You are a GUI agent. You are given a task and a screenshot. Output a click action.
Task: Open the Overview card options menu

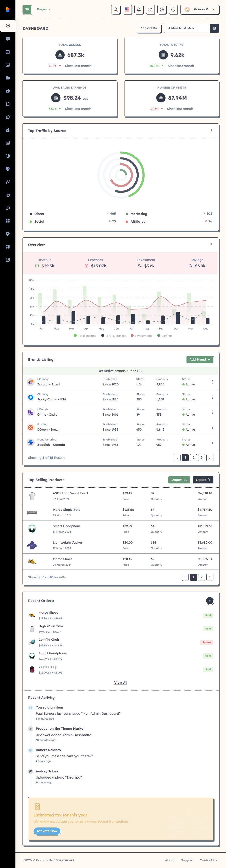[211, 245]
